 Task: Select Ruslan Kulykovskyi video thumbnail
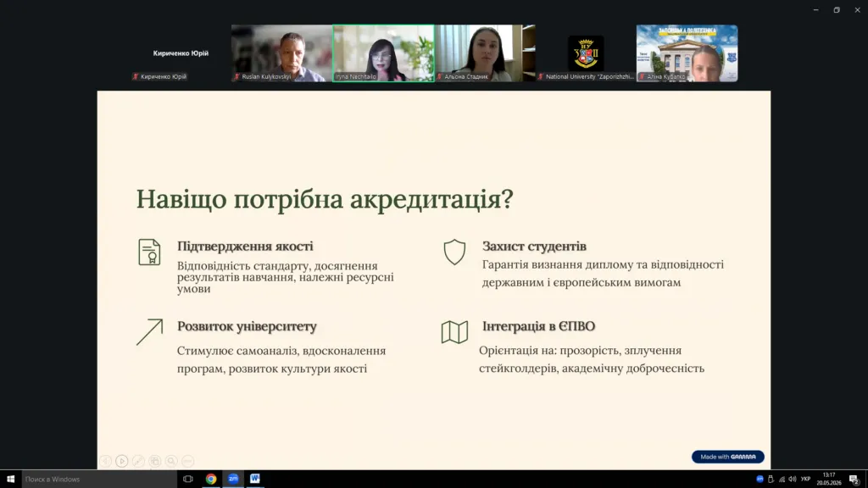click(281, 53)
